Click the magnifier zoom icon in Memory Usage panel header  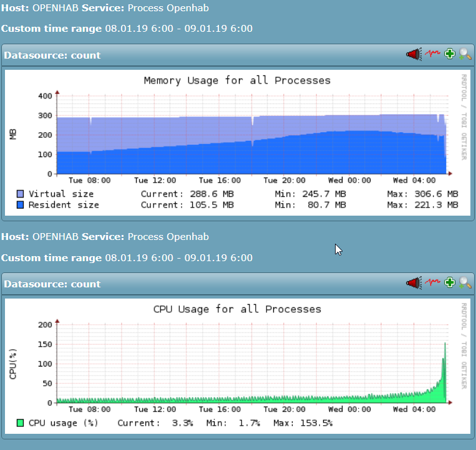(465, 54)
